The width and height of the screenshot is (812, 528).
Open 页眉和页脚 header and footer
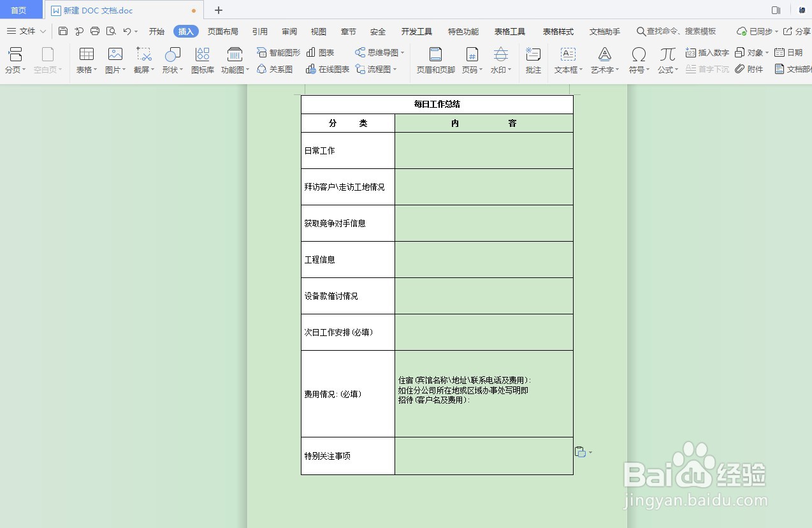[436, 61]
